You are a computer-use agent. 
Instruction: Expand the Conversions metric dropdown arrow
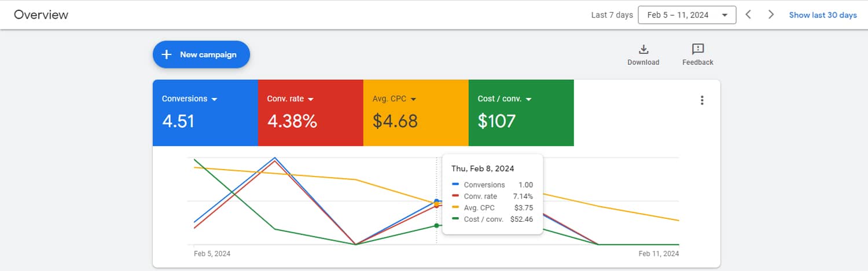[215, 99]
